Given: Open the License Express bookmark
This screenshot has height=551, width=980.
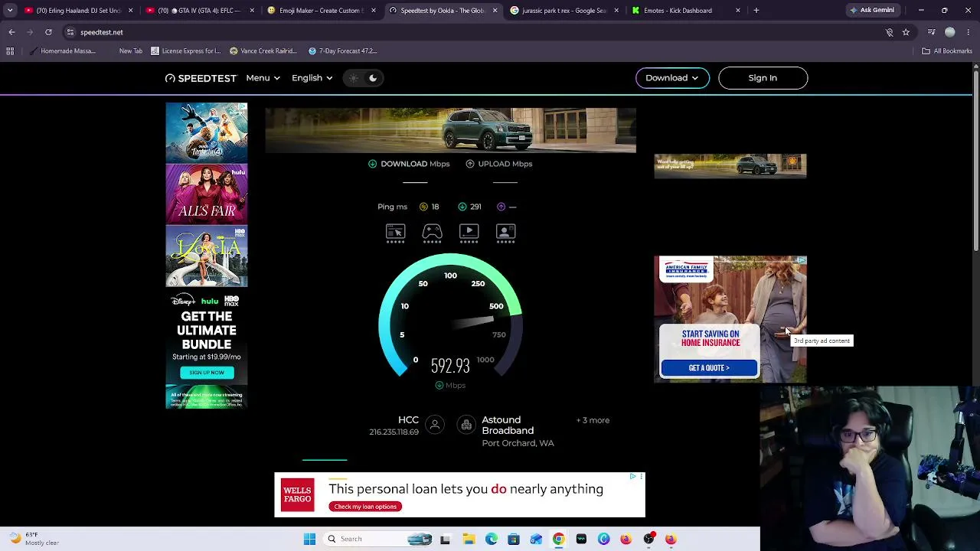Looking at the screenshot, I should 186,51.
